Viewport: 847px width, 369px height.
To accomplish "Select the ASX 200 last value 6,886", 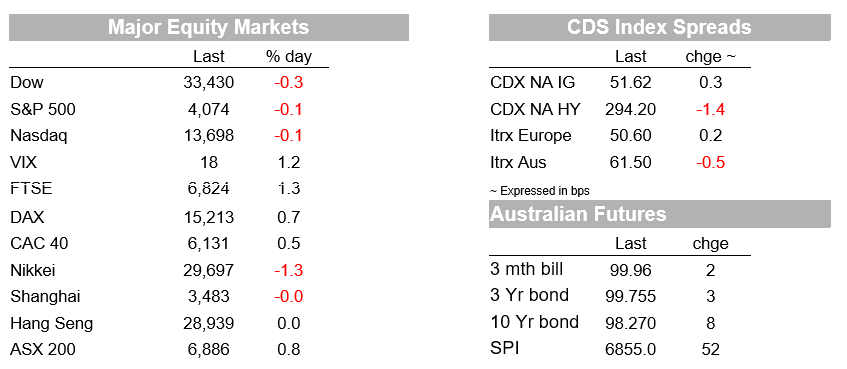I will [209, 350].
